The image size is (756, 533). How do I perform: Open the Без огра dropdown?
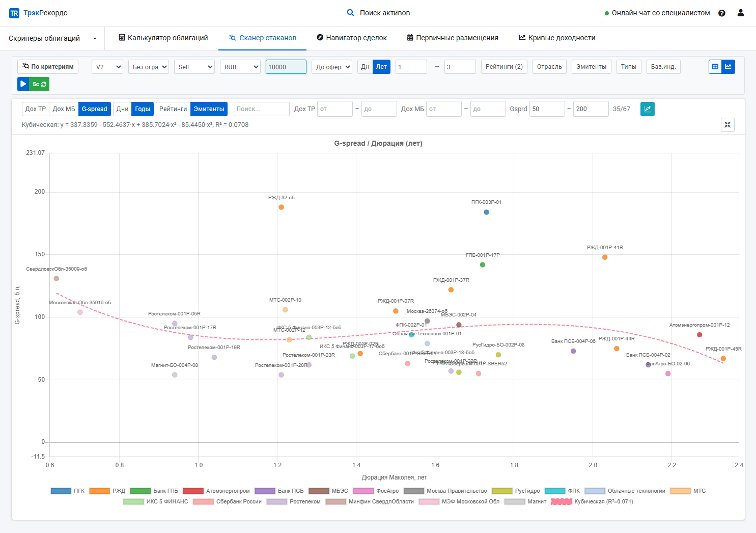[149, 67]
